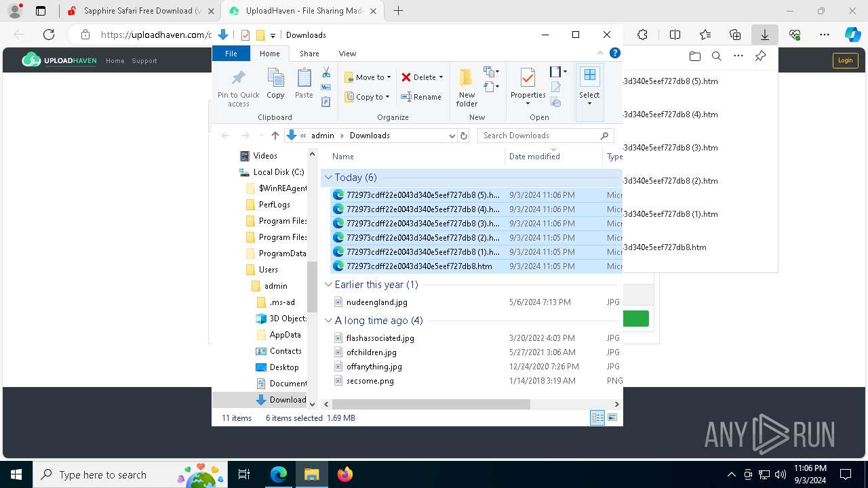Switch to the Sapphire Safari Free Download tab
Image resolution: width=868 pixels, height=488 pixels.
(x=142, y=11)
